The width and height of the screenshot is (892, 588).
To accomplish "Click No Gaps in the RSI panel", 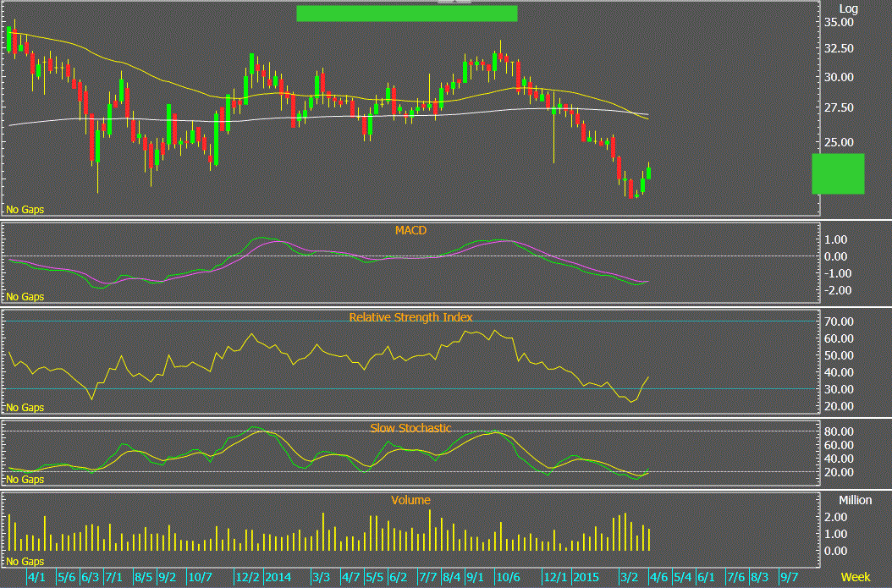I will coord(25,408).
